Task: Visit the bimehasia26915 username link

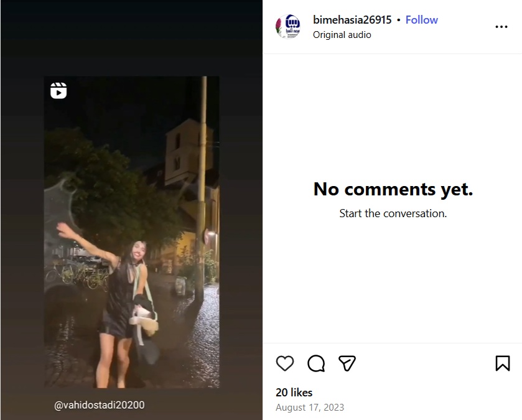Action: pyautogui.click(x=352, y=20)
